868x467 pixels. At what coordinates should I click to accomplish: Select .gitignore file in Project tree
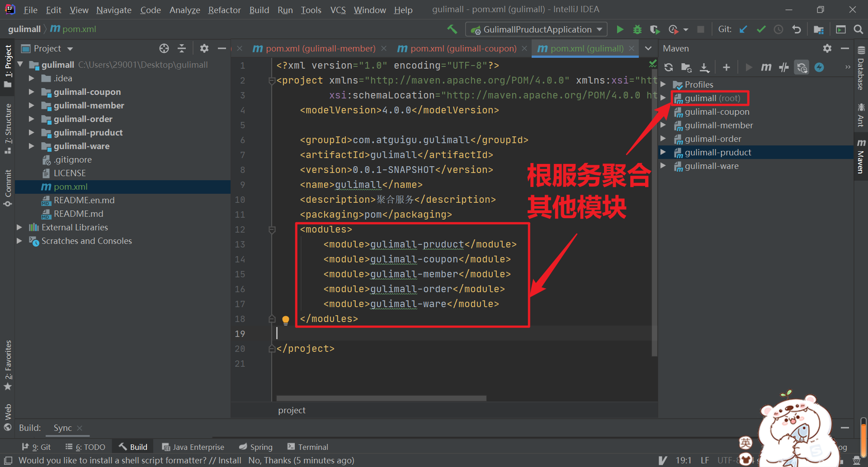click(x=73, y=159)
